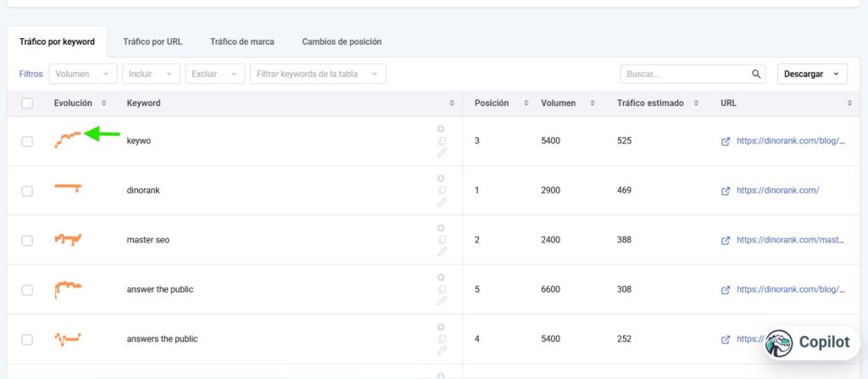Click the Filtros label link
This screenshot has width=868, height=379.
31,74
